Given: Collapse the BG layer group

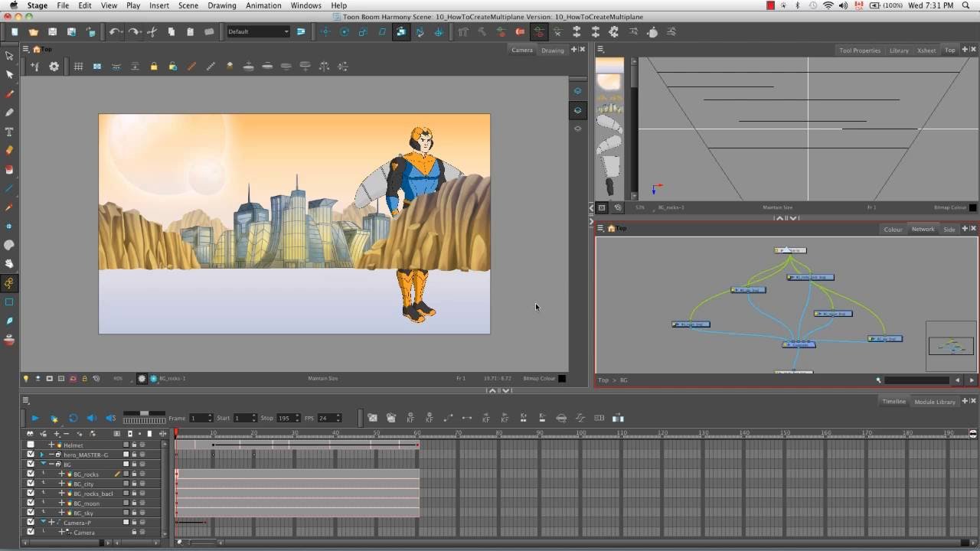Looking at the screenshot, I should click(x=42, y=464).
